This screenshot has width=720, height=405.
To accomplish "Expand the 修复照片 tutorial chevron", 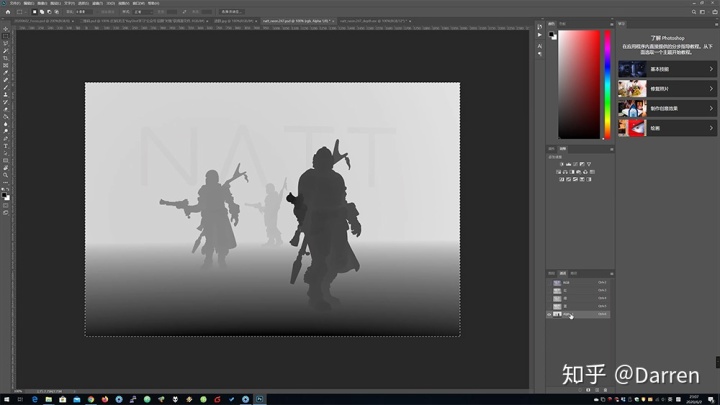I will (711, 89).
